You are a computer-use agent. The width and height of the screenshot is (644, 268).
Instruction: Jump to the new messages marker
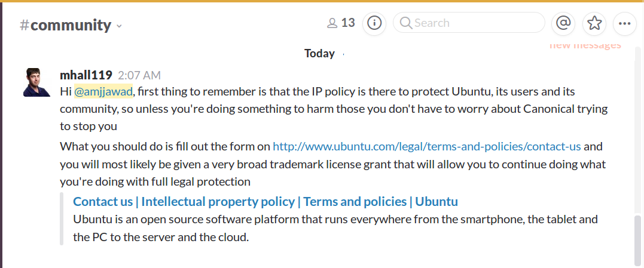pos(585,45)
